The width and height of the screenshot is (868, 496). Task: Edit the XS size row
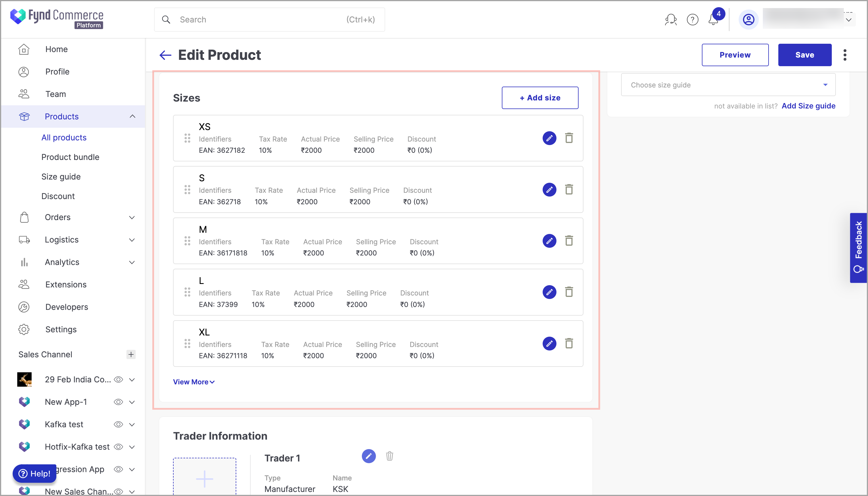coord(549,138)
